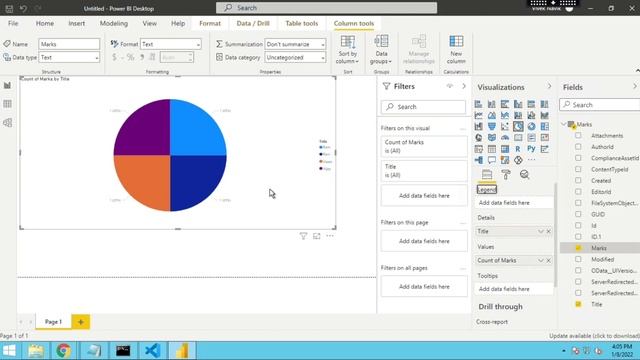Open Report view in left sidebar
The width and height of the screenshot is (640, 360).
pyautogui.click(x=7, y=85)
